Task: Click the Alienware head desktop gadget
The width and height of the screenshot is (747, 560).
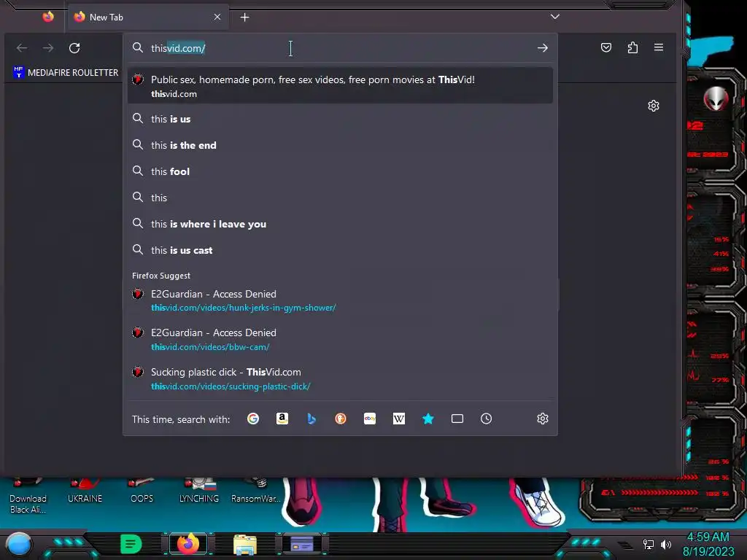Action: coord(716,99)
